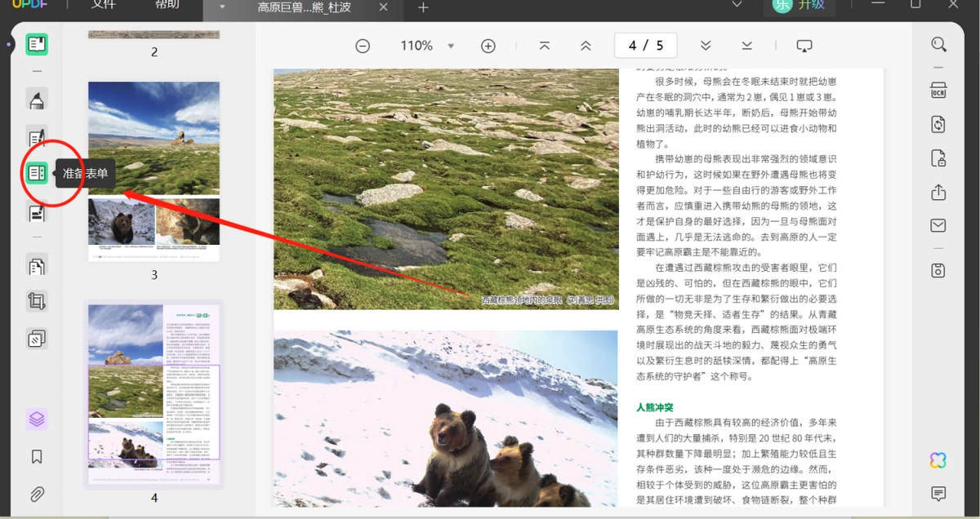Open the Edit PDF tool
The height and width of the screenshot is (519, 980).
pos(37,137)
